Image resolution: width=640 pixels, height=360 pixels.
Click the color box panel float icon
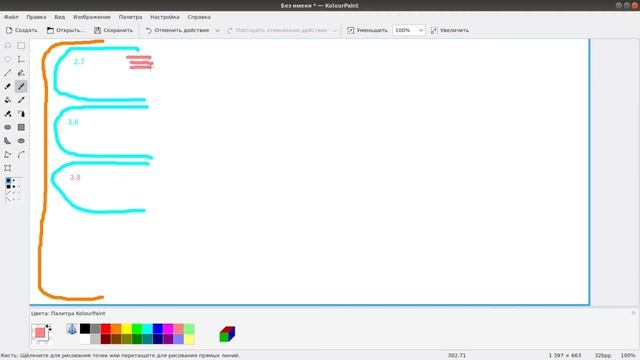click(633, 313)
